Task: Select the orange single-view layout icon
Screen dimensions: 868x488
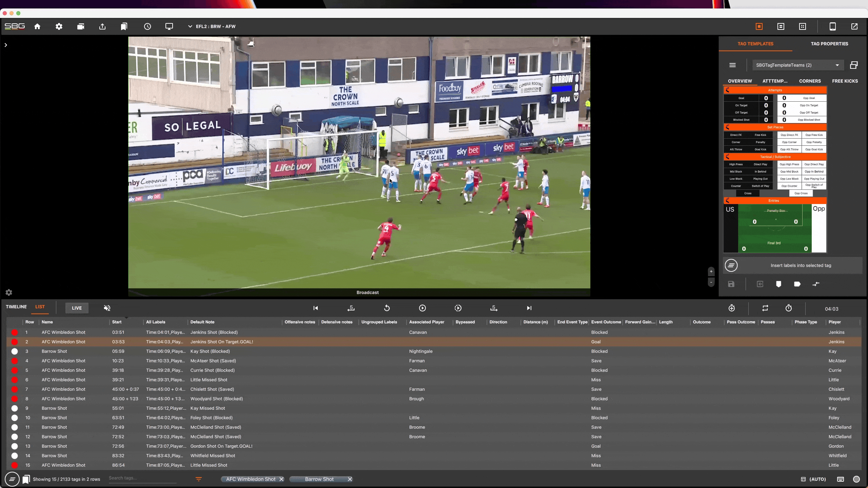Action: [759, 26]
